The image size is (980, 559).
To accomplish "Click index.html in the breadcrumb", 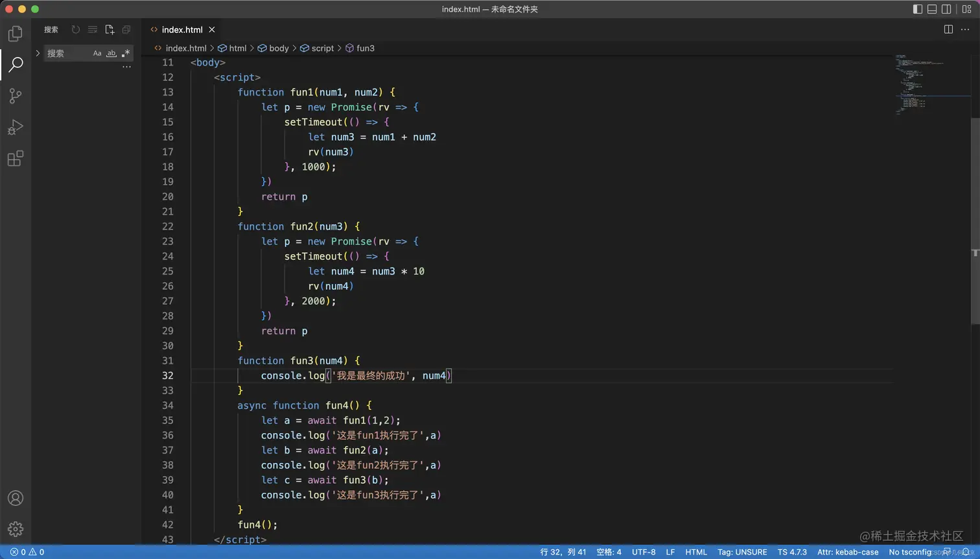I will click(x=186, y=48).
